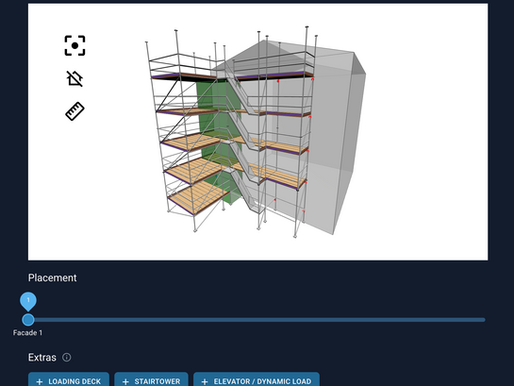The width and height of the screenshot is (514, 386).
Task: Click the slider value bubble showing 1
Action: [28, 301]
